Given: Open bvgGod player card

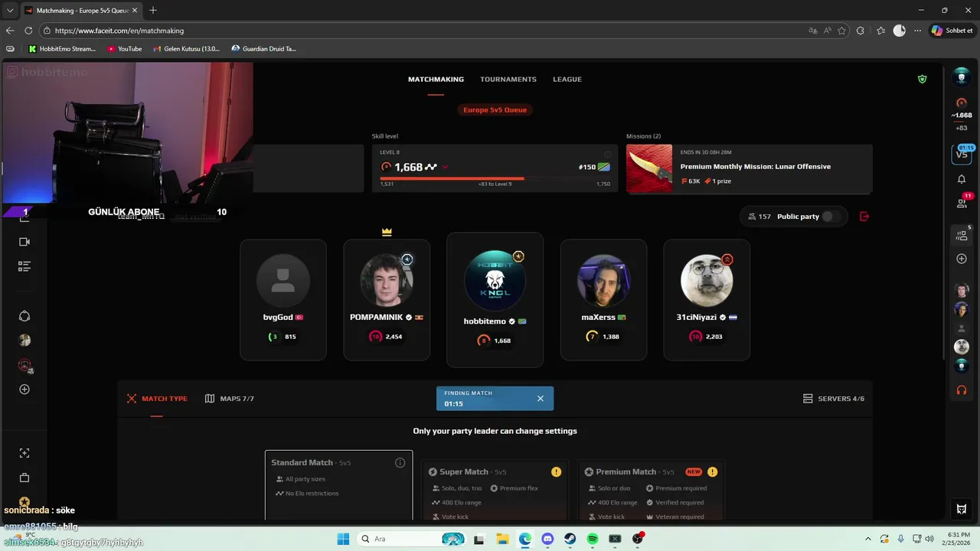Looking at the screenshot, I should point(283,300).
